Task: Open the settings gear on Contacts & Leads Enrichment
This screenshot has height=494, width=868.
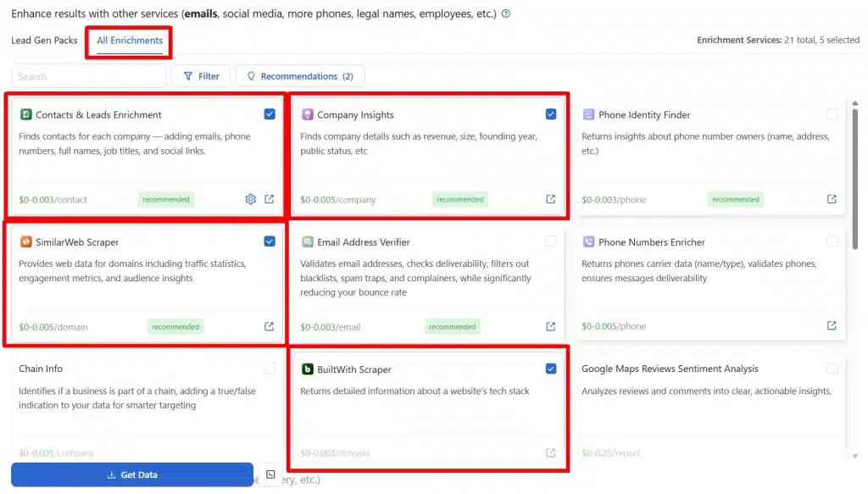Action: click(x=250, y=198)
